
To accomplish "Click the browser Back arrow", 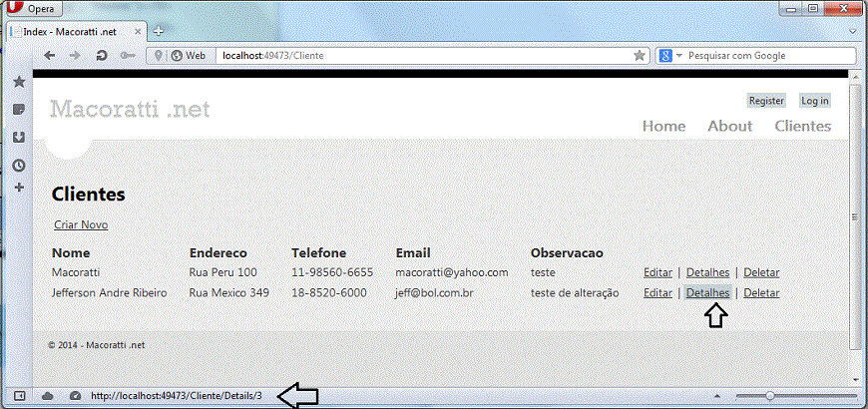I will tap(50, 56).
